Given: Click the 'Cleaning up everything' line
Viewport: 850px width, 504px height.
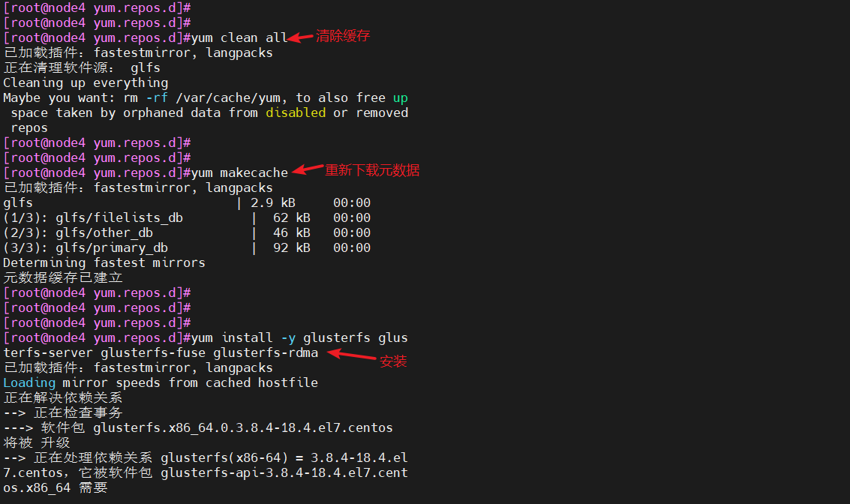Looking at the screenshot, I should pos(86,83).
